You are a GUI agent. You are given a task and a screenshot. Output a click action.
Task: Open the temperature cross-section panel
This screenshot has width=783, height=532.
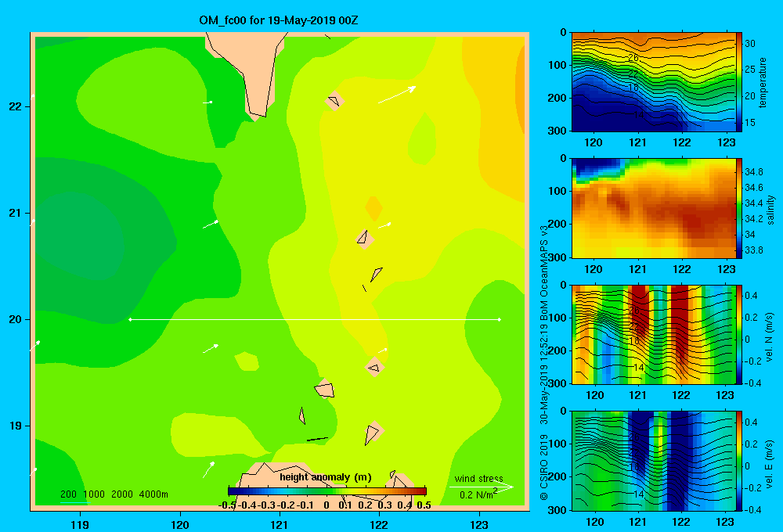[653, 82]
